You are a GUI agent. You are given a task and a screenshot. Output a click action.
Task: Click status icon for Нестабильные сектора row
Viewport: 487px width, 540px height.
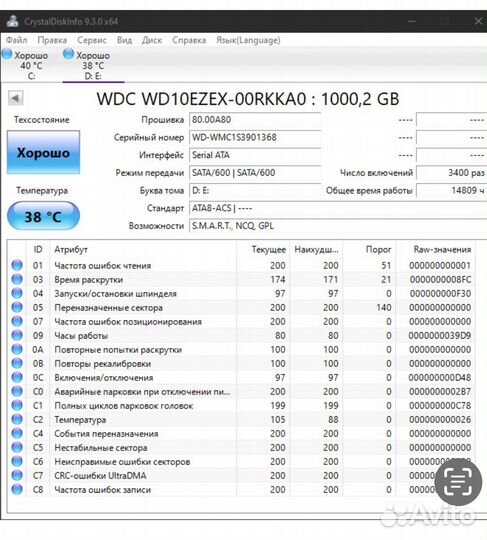coord(17,447)
